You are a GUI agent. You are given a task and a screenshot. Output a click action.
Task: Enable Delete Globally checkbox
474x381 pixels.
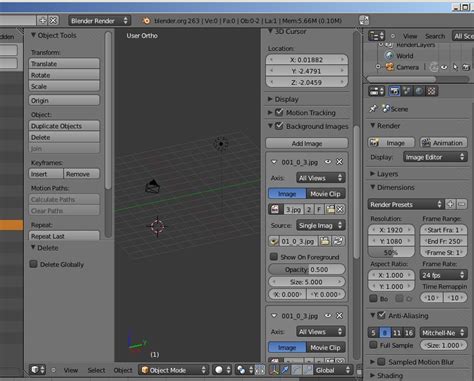coord(33,264)
